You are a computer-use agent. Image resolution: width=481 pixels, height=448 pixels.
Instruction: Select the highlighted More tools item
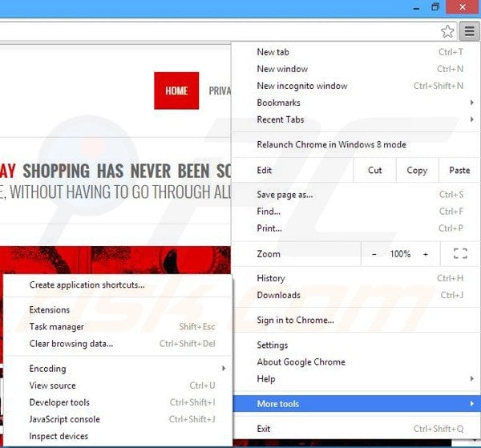click(355, 404)
